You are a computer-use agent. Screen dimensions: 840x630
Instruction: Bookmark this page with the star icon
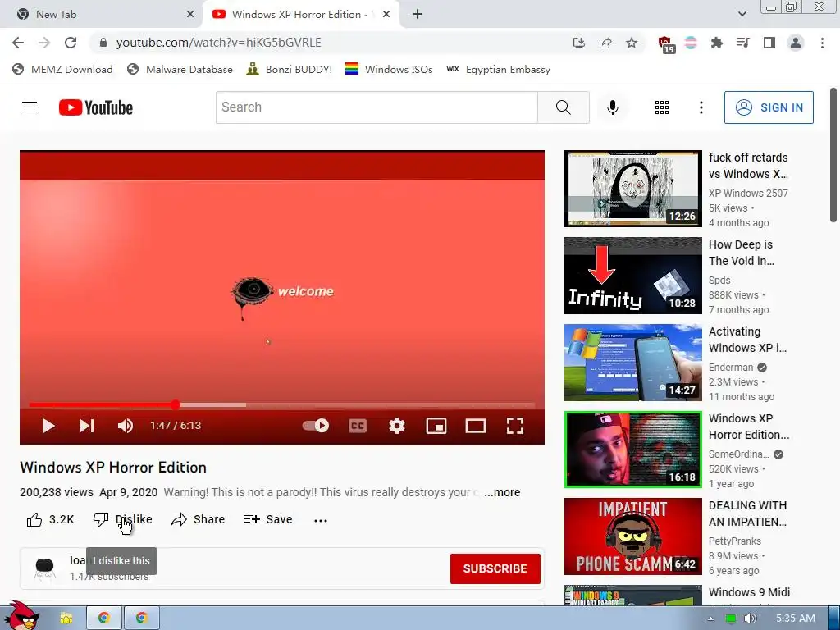click(632, 43)
